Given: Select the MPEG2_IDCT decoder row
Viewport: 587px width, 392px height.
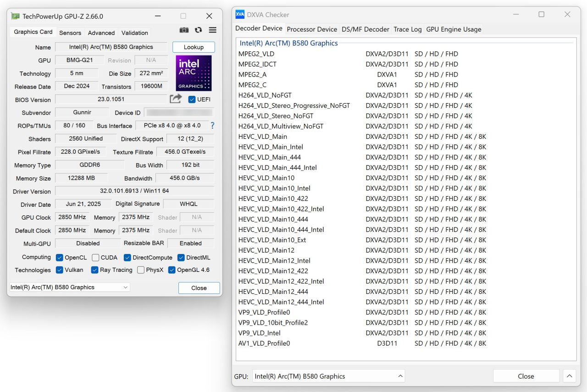Looking at the screenshot, I should point(406,64).
